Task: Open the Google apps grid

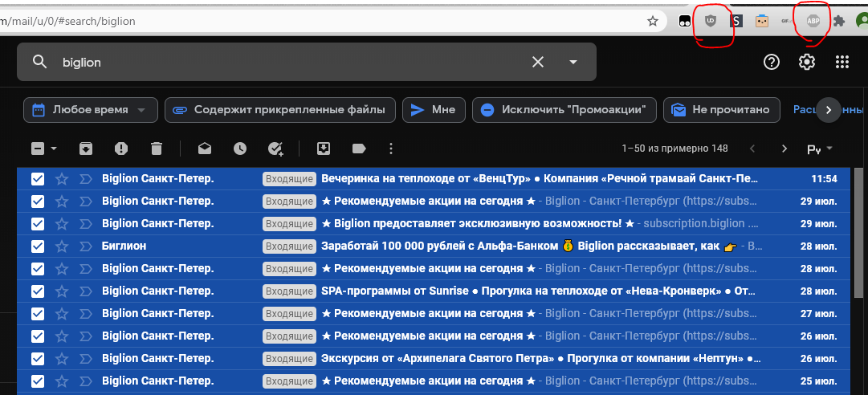Action: [842, 63]
